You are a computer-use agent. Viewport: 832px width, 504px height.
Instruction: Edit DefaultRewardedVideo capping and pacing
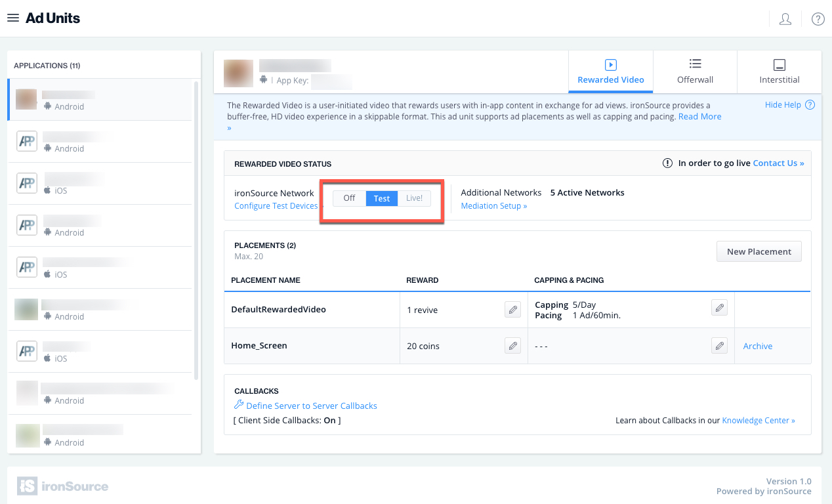(x=720, y=307)
